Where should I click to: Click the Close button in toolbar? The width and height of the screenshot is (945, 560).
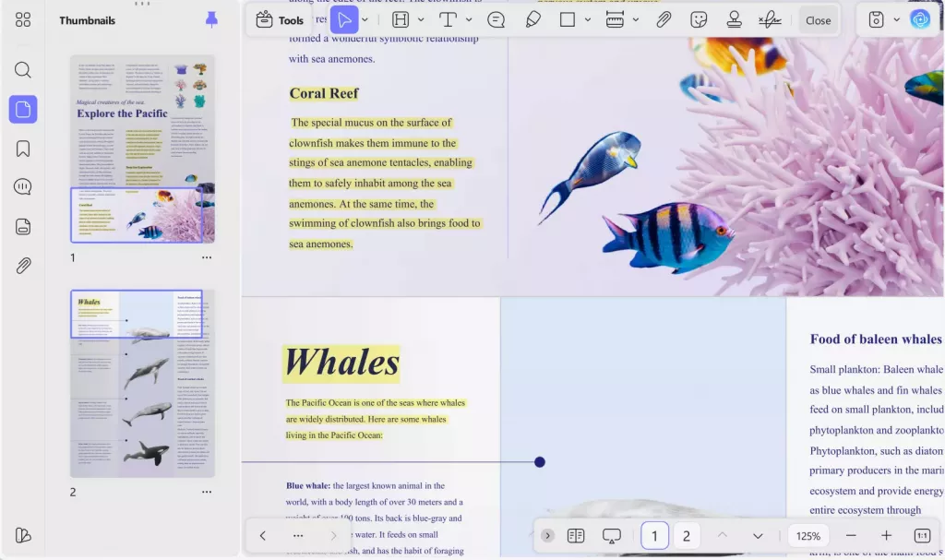click(818, 19)
